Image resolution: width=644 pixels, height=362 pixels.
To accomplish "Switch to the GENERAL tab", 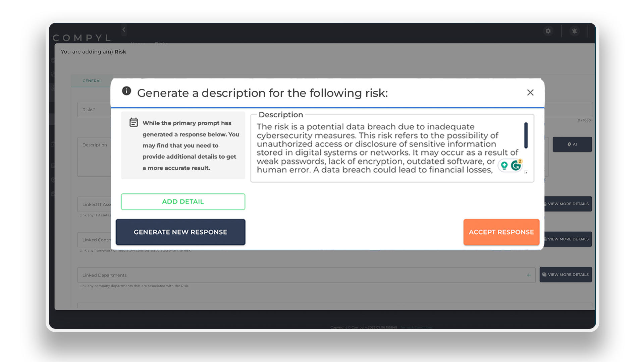I will pos(92,80).
